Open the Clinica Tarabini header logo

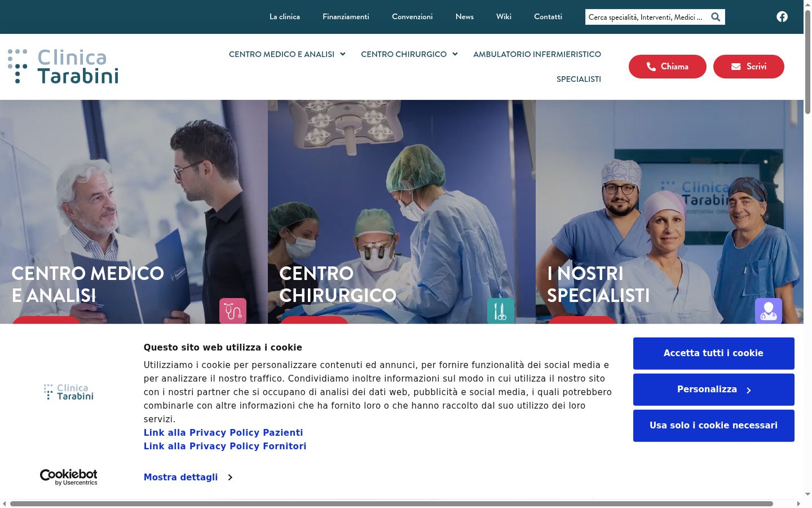tap(63, 66)
